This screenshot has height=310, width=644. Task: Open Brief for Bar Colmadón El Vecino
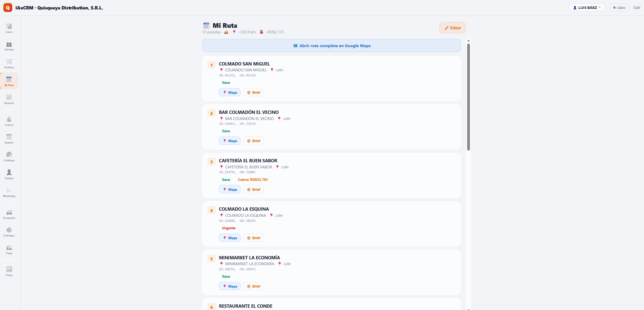pos(253,141)
